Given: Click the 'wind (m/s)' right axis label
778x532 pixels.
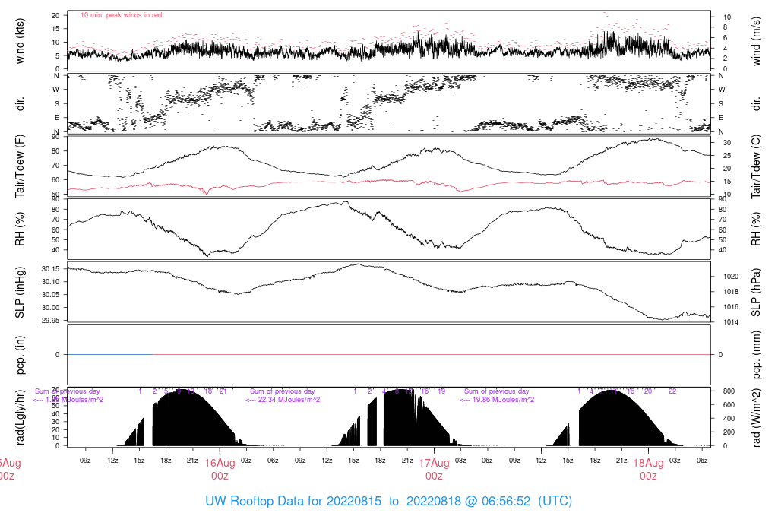Looking at the screenshot, I should pyautogui.click(x=756, y=41).
